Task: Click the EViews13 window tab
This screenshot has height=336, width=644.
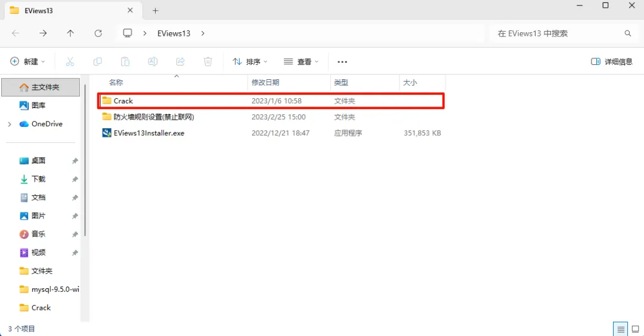Action: [x=73, y=11]
